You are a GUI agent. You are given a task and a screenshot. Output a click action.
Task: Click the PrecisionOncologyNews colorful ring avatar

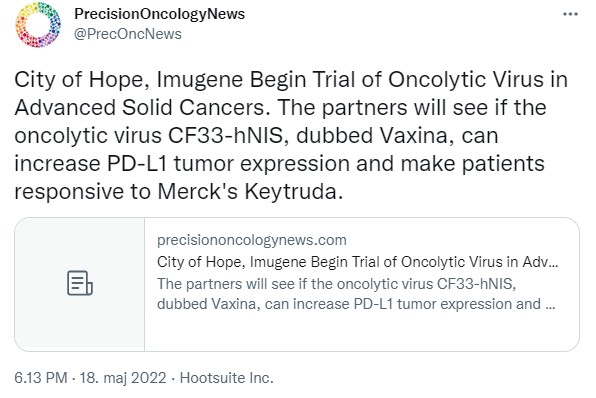[x=38, y=24]
